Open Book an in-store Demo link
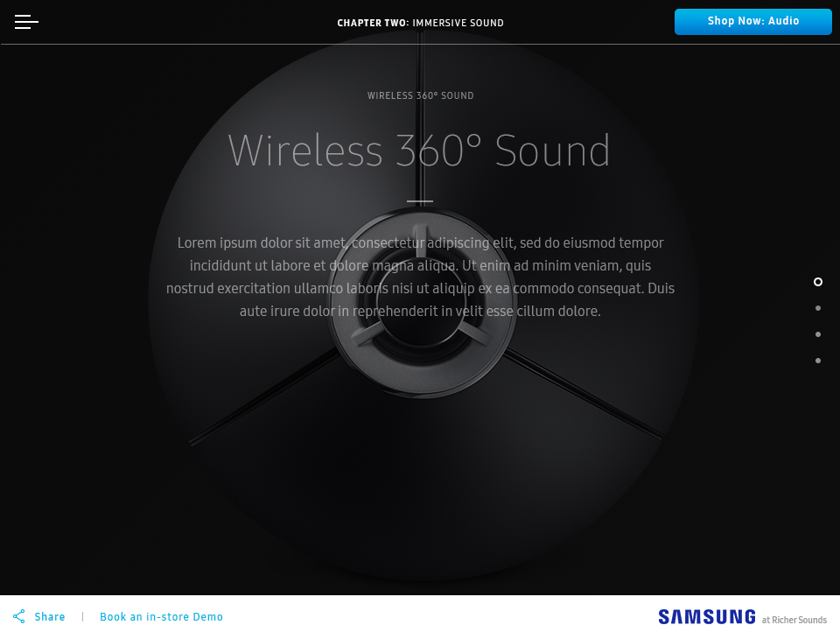The height and width of the screenshot is (639, 840). [161, 617]
